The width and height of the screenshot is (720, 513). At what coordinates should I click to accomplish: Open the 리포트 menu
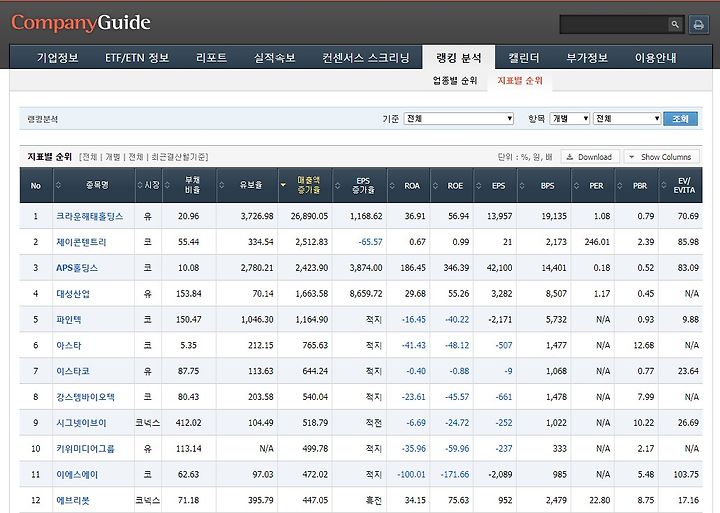[x=211, y=58]
